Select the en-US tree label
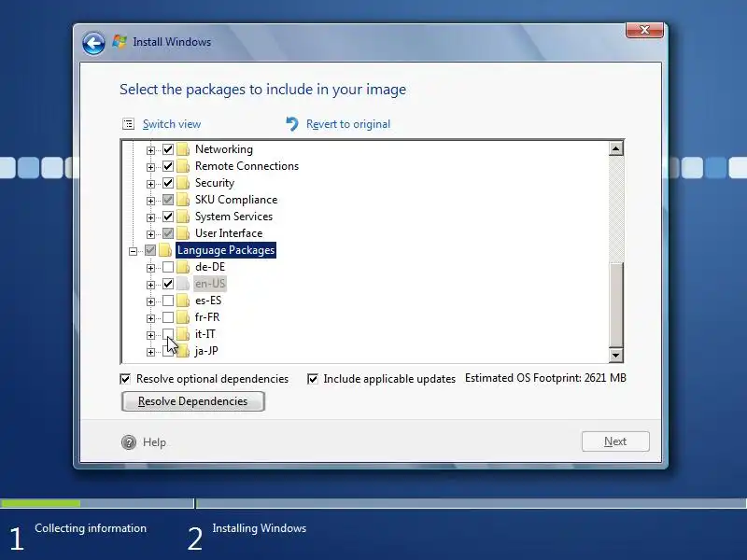 click(x=210, y=284)
